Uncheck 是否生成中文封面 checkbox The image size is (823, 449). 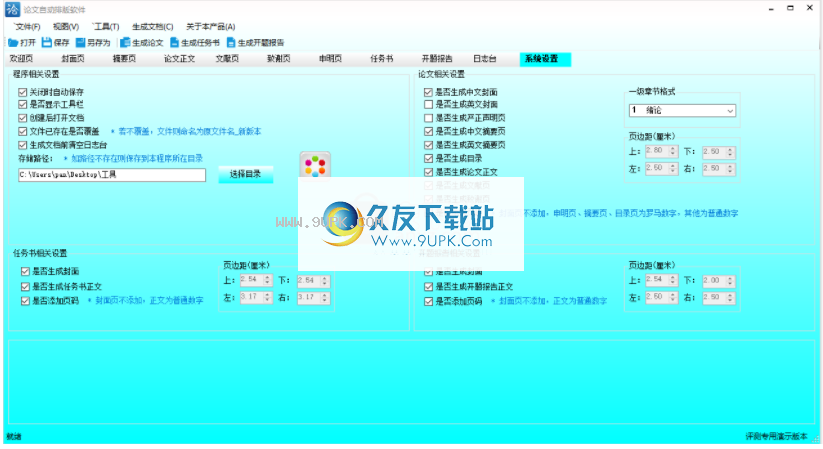coord(428,92)
